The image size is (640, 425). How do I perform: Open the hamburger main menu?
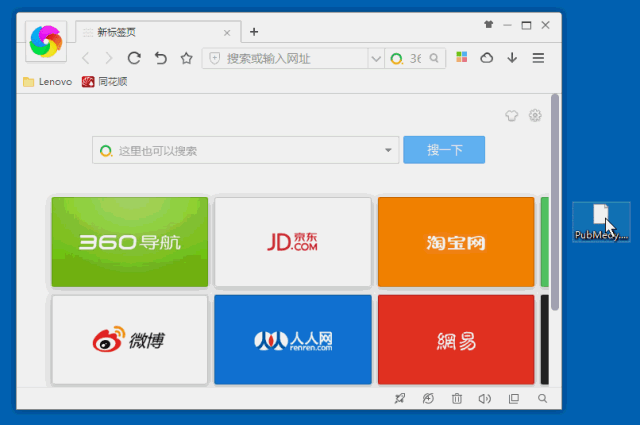coord(538,58)
